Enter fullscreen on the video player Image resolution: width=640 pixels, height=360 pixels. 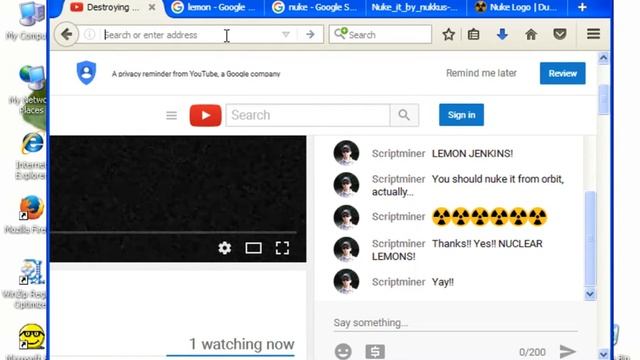[x=282, y=248]
